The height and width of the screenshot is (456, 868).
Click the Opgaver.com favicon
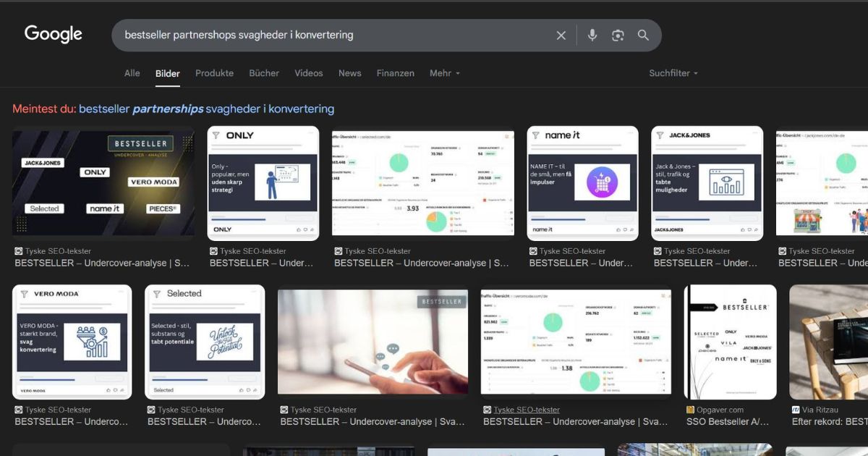pyautogui.click(x=691, y=410)
